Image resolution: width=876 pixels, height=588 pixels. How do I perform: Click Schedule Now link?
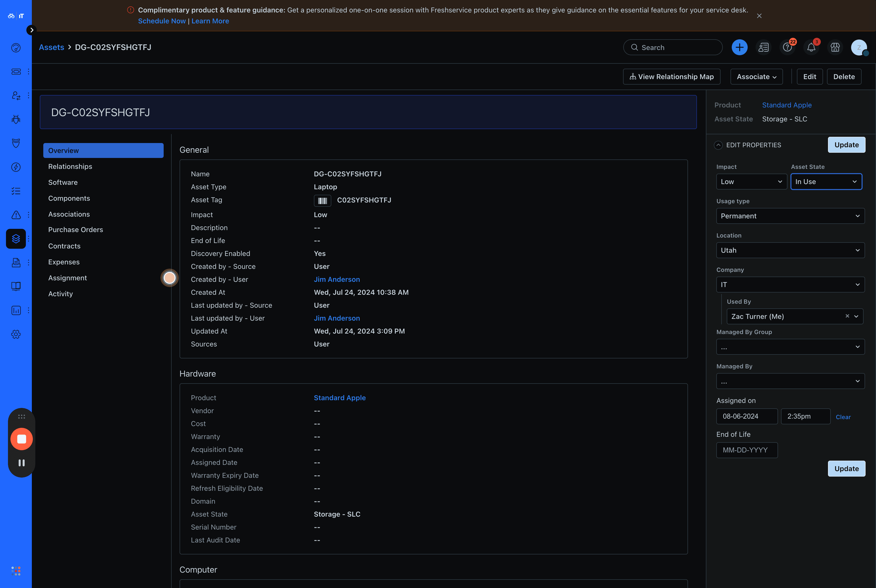tap(162, 21)
